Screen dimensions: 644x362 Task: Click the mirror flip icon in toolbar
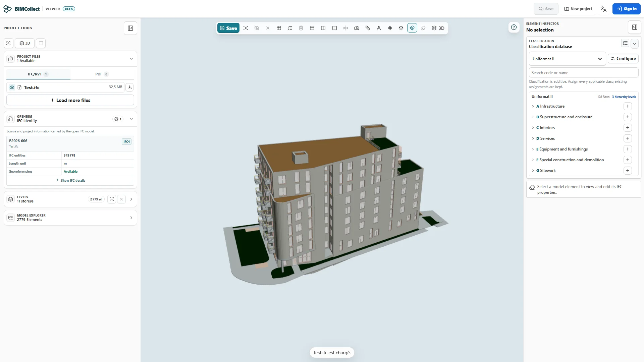pyautogui.click(x=345, y=28)
